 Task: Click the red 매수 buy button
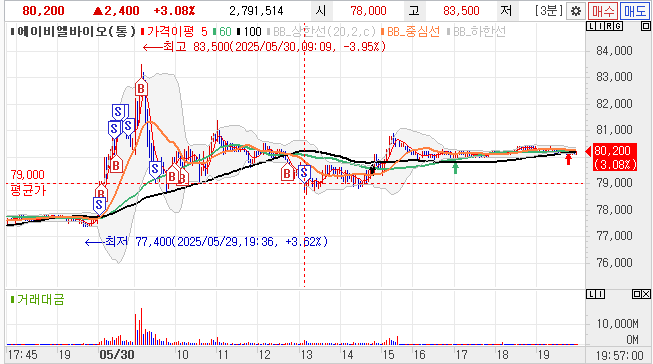tap(603, 11)
